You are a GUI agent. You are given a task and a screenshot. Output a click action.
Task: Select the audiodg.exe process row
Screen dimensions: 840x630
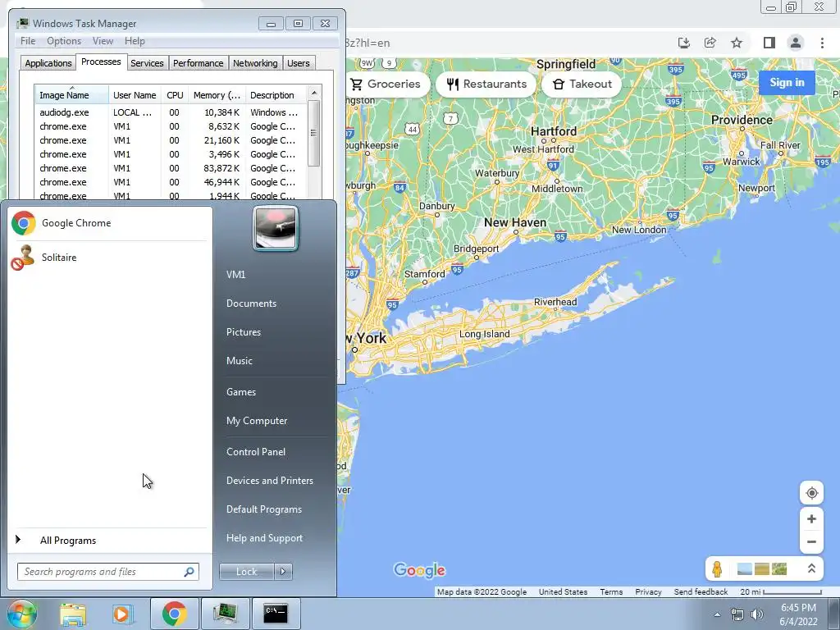171,112
